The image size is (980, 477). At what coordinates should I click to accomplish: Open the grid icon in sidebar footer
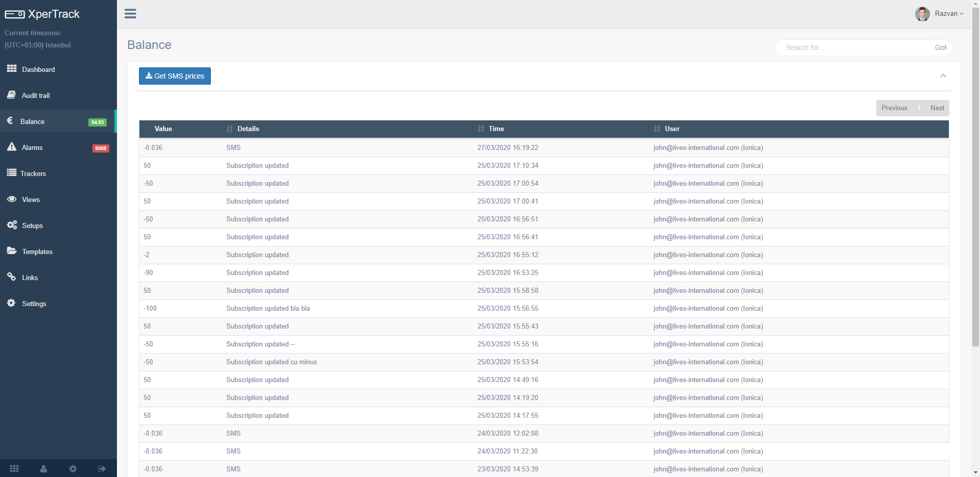pyautogui.click(x=14, y=468)
